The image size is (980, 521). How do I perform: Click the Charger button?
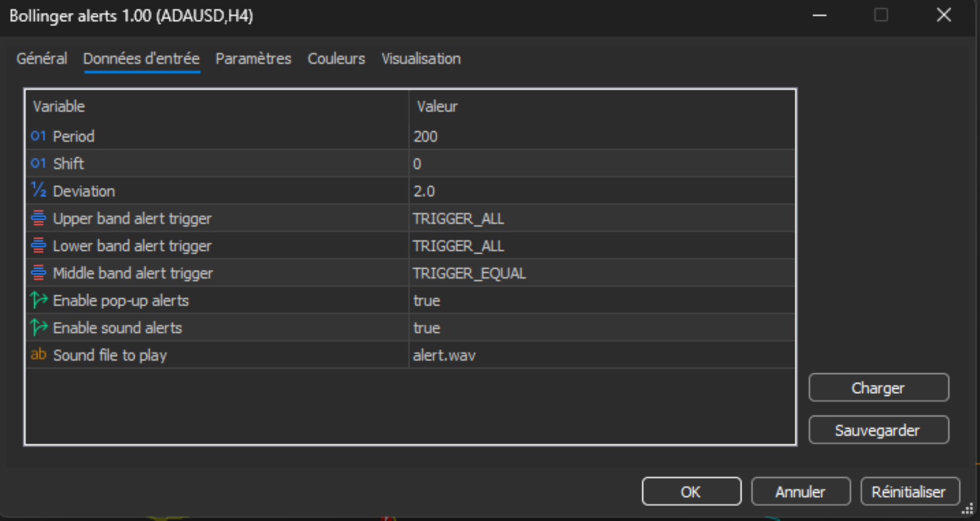click(879, 388)
